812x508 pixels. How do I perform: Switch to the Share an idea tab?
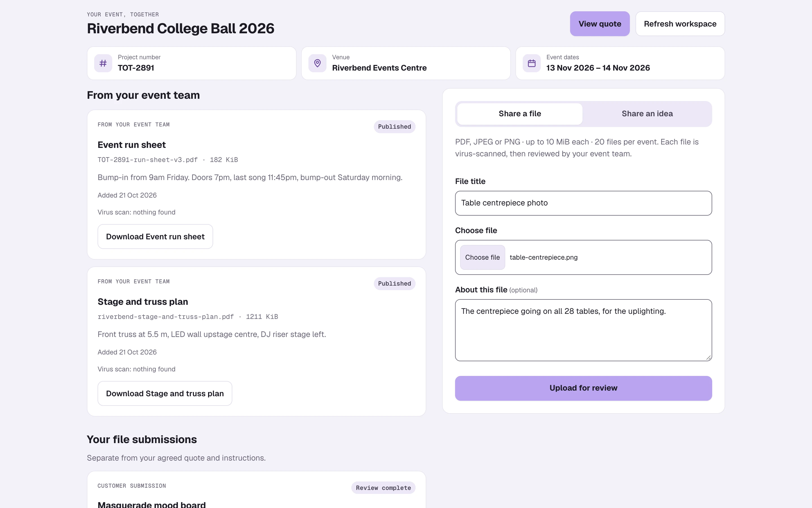pos(647,114)
